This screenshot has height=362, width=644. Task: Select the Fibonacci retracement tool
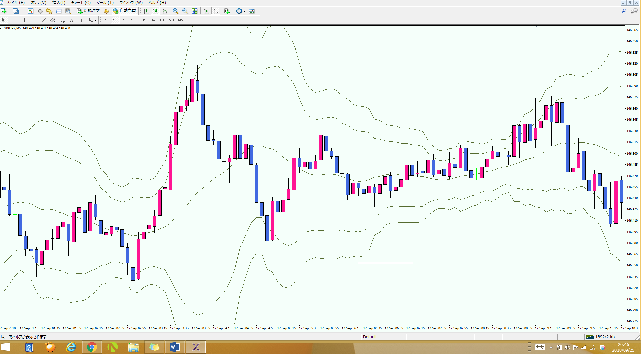coord(62,20)
